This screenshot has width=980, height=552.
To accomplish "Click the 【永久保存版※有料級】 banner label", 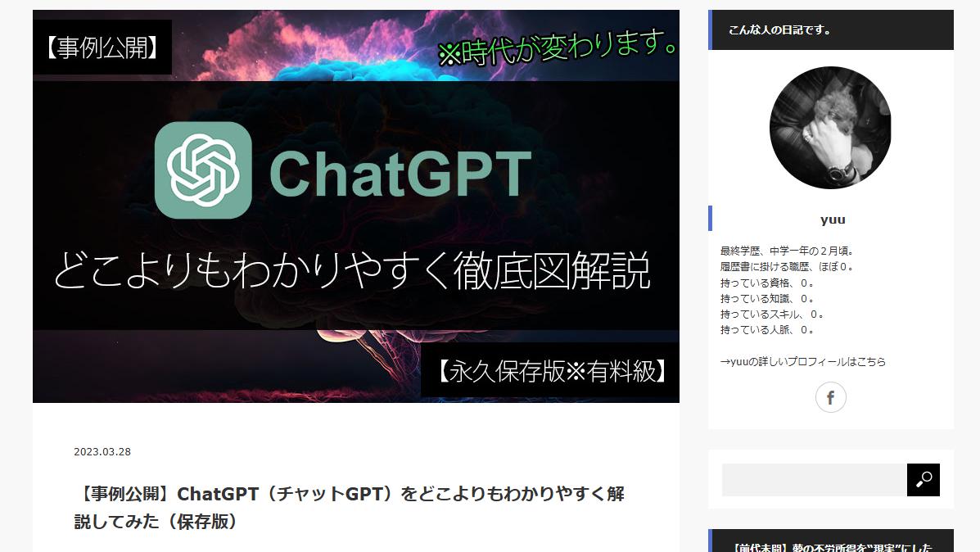I will coord(549,371).
